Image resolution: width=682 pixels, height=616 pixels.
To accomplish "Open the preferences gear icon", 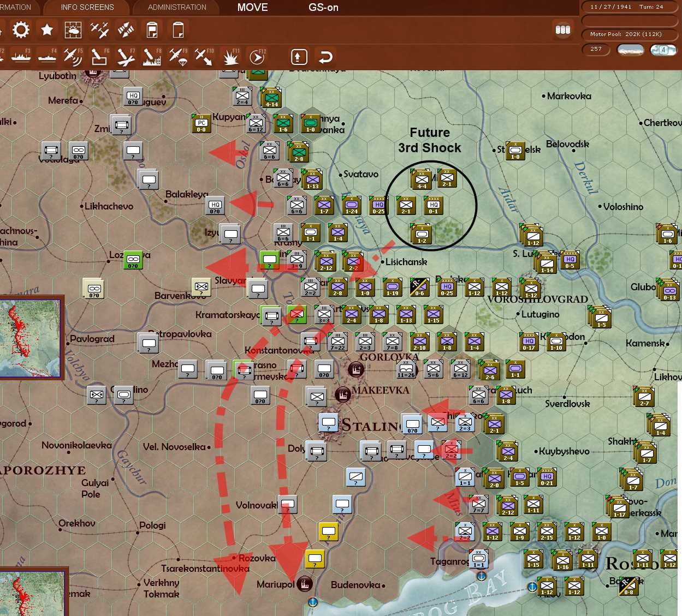I will coord(21,29).
